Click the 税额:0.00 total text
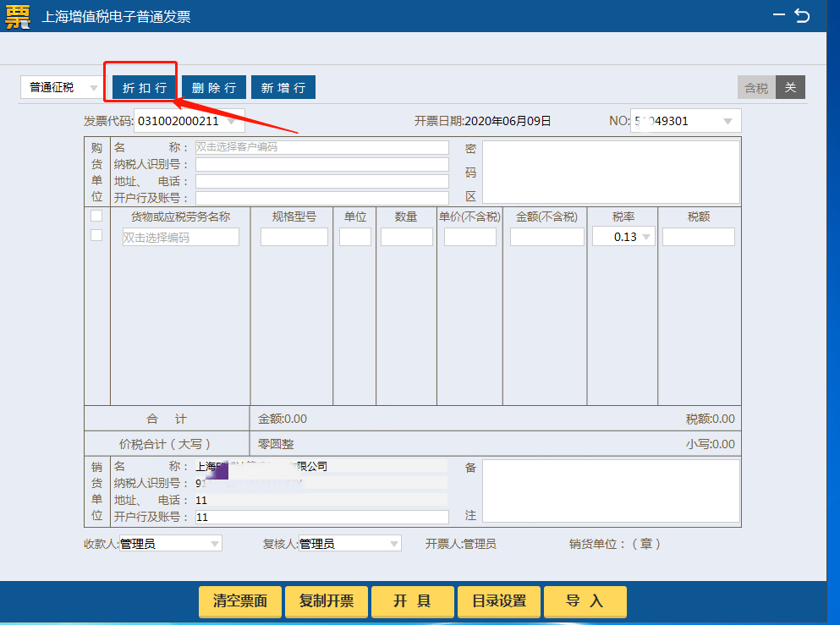Viewport: 840px width, 625px height. 711,419
